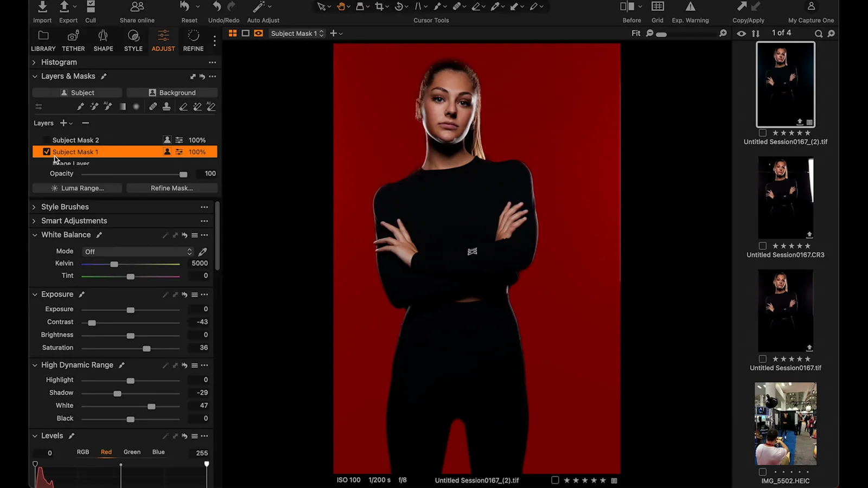Click the My Capture One account icon
This screenshot has width=868, height=488.
point(811,7)
